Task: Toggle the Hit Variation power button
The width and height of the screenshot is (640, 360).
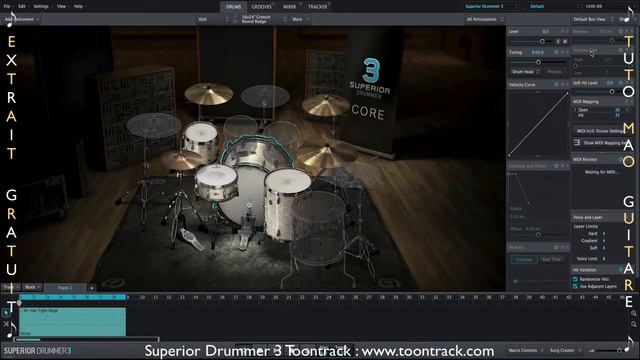Action: (x=620, y=270)
